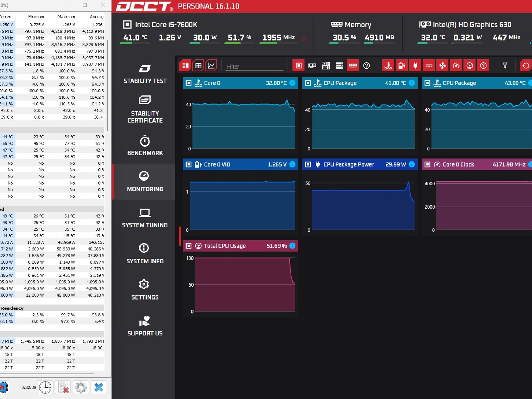Open the Support Us page
The width and height of the screenshot is (532, 399).
[x=145, y=326]
